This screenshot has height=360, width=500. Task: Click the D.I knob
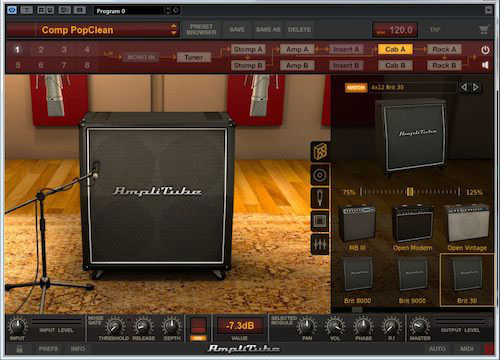[x=391, y=327]
